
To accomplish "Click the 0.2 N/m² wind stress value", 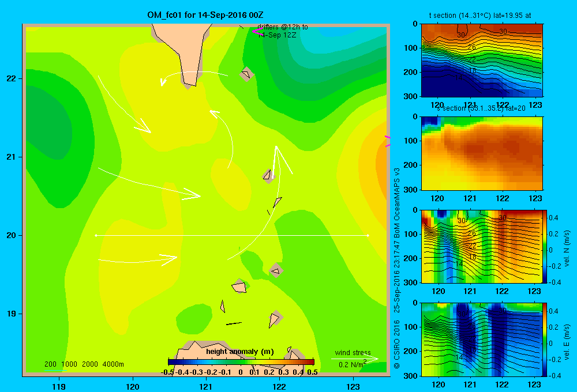I will click(x=353, y=364).
